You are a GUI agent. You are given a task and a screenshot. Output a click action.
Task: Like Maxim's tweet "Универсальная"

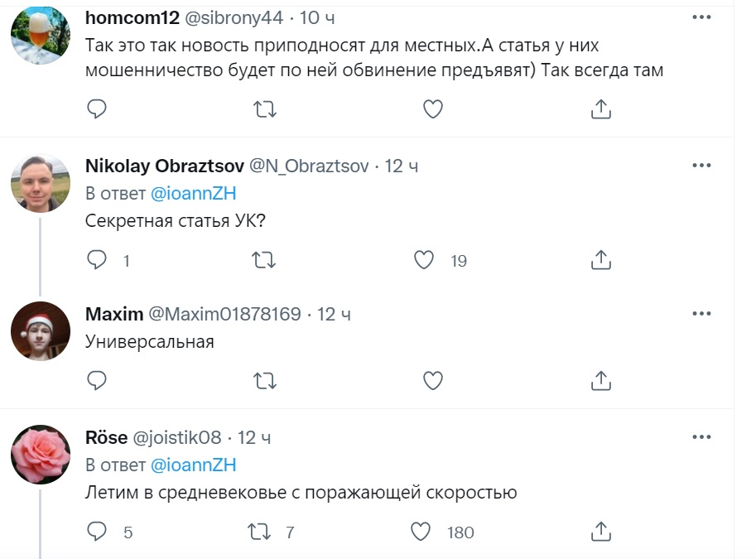tap(432, 380)
